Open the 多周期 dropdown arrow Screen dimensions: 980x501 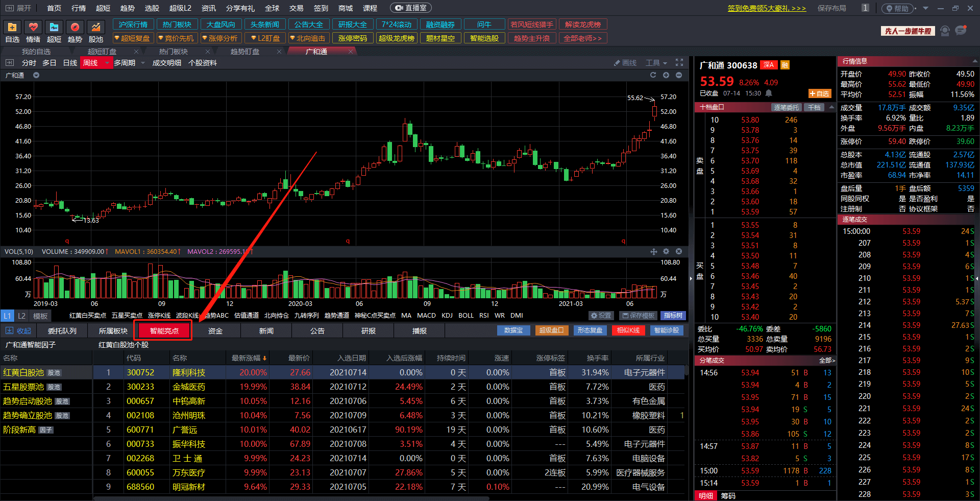(x=143, y=63)
